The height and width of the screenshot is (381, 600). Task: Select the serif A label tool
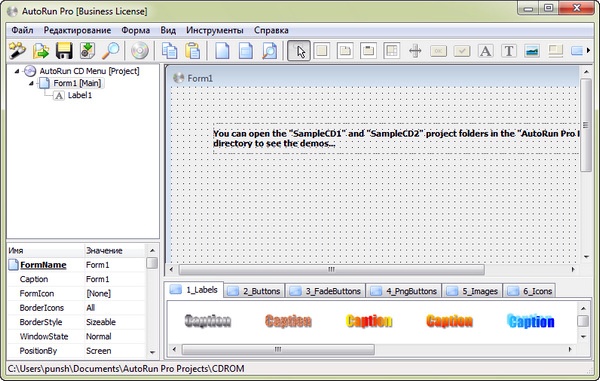[x=486, y=50]
